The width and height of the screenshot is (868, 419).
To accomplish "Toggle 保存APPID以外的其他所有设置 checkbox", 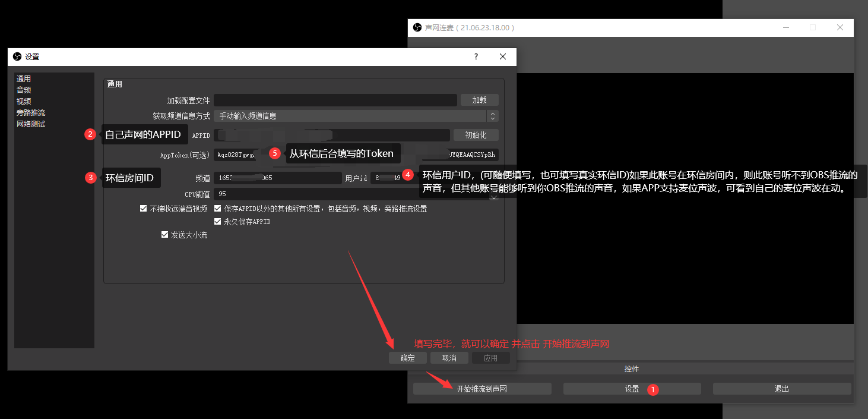I will point(218,209).
